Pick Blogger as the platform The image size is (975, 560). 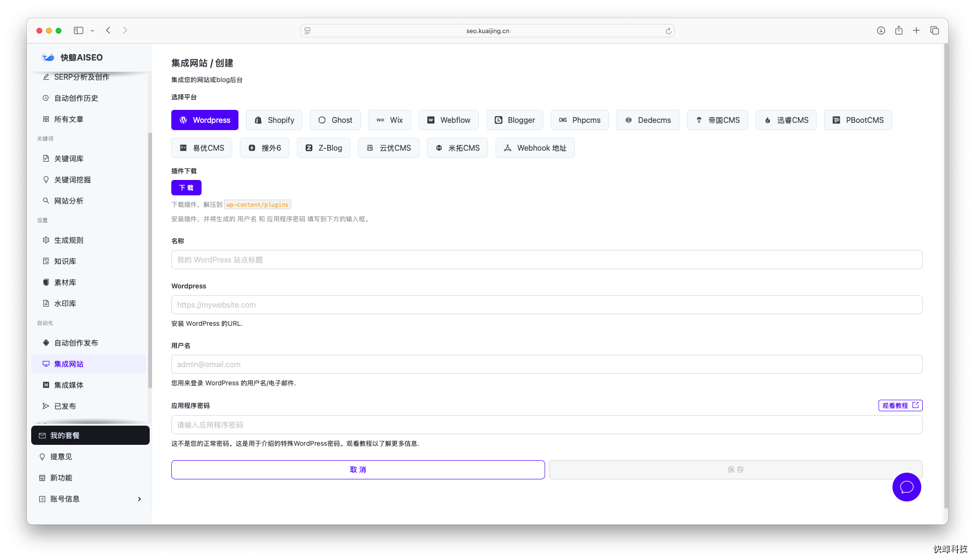[x=514, y=120]
